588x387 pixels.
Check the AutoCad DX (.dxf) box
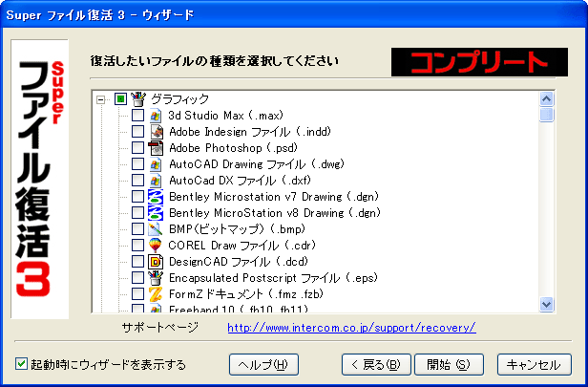coord(137,181)
